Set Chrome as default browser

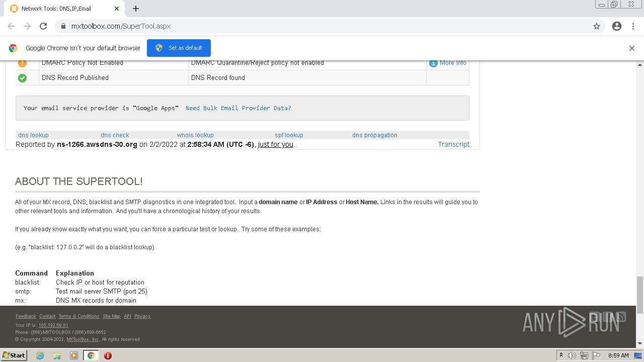(179, 48)
